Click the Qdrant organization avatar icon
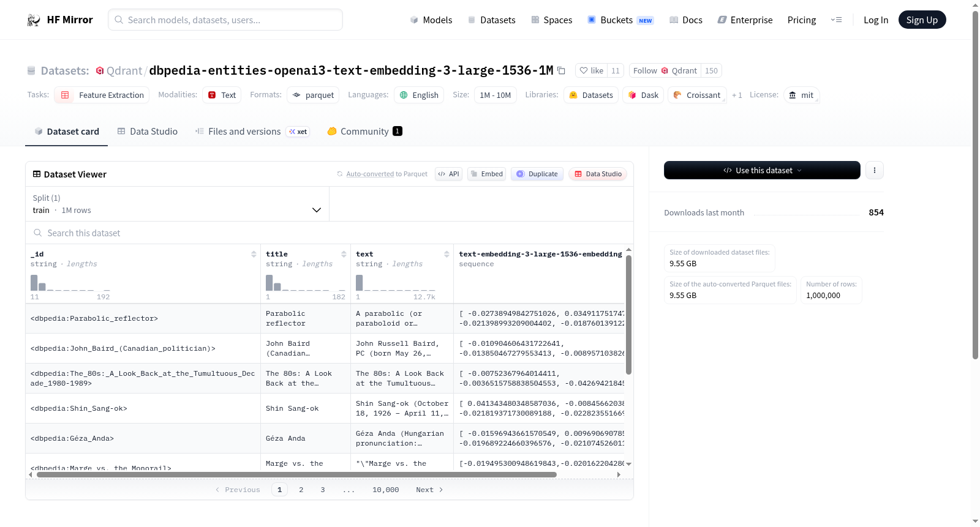980x527 pixels. click(100, 70)
